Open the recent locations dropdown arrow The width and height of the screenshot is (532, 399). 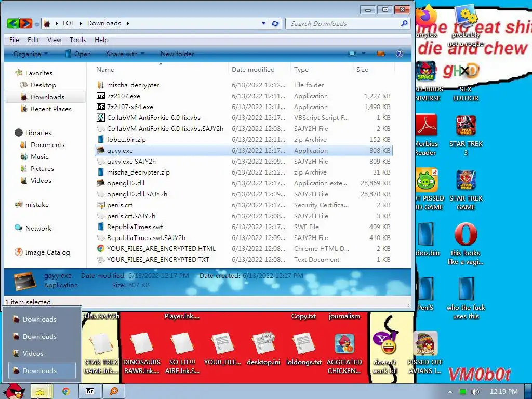(37, 24)
